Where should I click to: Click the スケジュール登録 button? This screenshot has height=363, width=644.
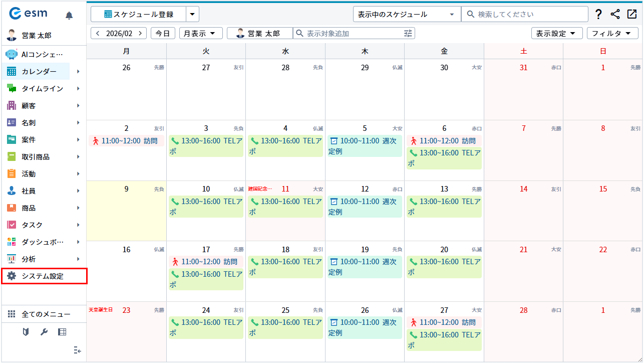point(138,14)
